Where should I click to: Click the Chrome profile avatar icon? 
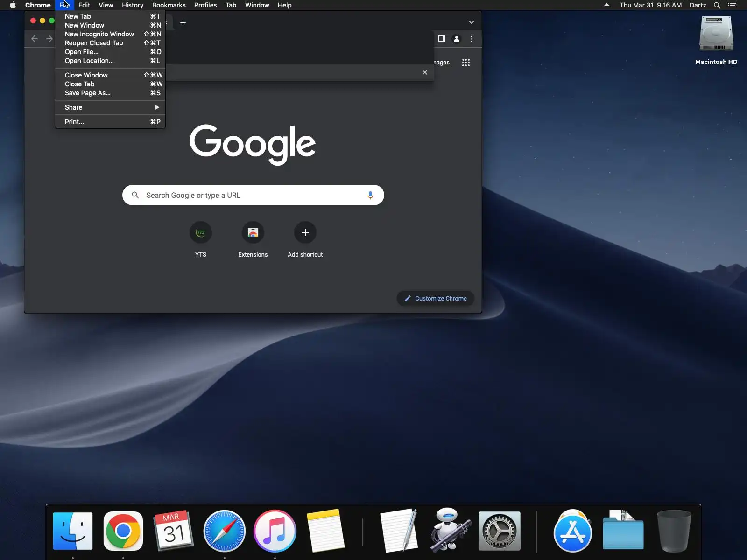pos(457,39)
